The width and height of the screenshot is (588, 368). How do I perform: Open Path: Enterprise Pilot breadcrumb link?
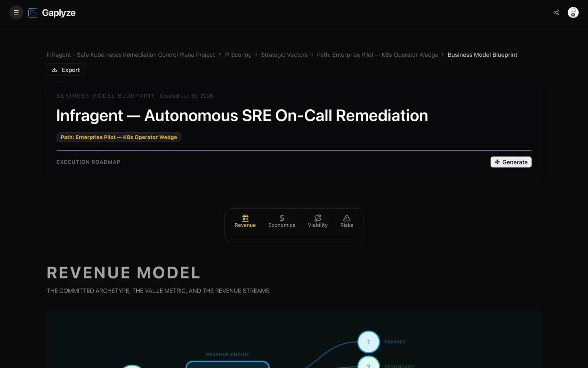[x=377, y=55]
